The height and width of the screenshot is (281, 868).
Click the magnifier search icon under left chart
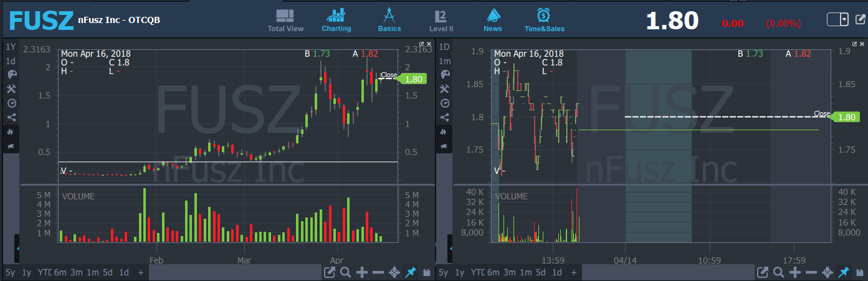345,272
